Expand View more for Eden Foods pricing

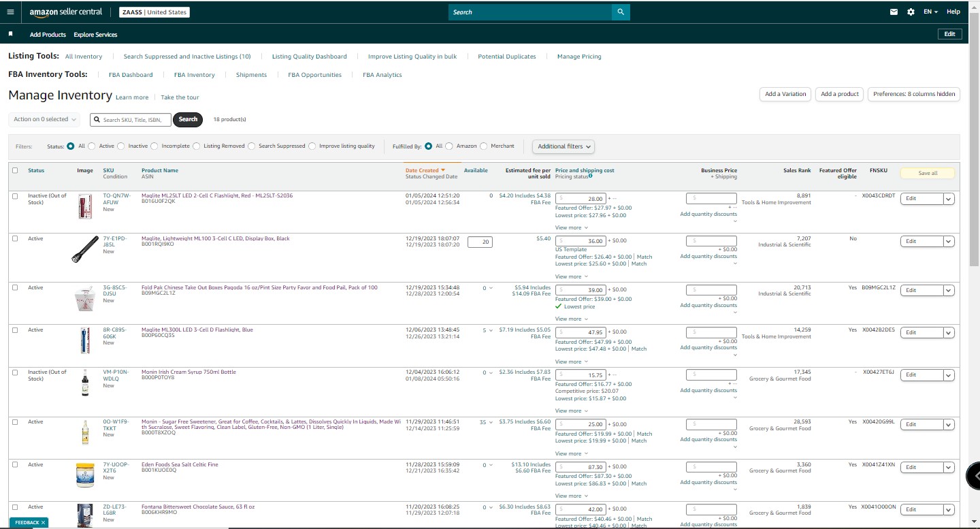(570, 496)
